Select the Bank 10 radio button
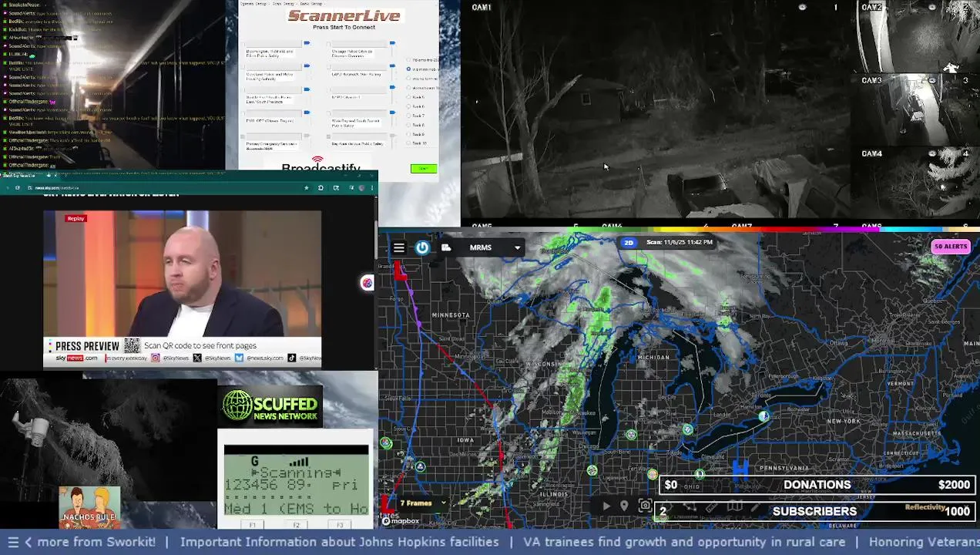This screenshot has width=980, height=555. (x=408, y=143)
